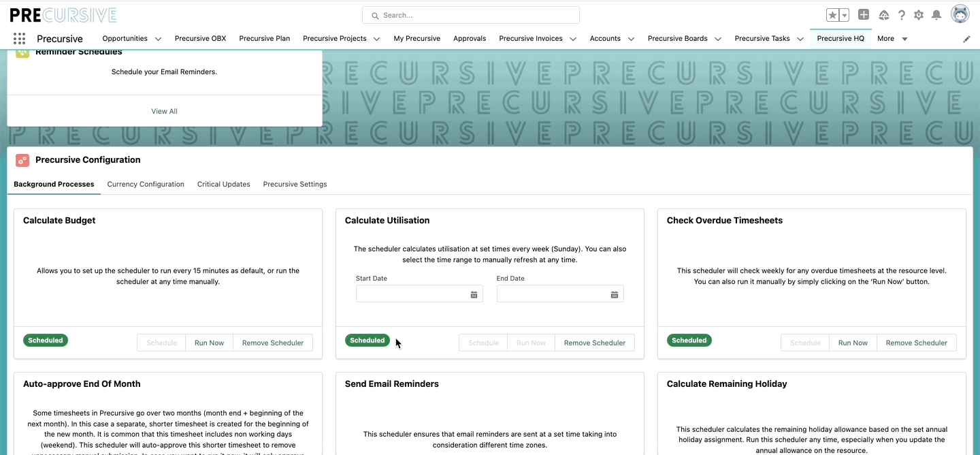The width and height of the screenshot is (980, 455).
Task: Select the Background Processes tab
Action: pos(54,184)
